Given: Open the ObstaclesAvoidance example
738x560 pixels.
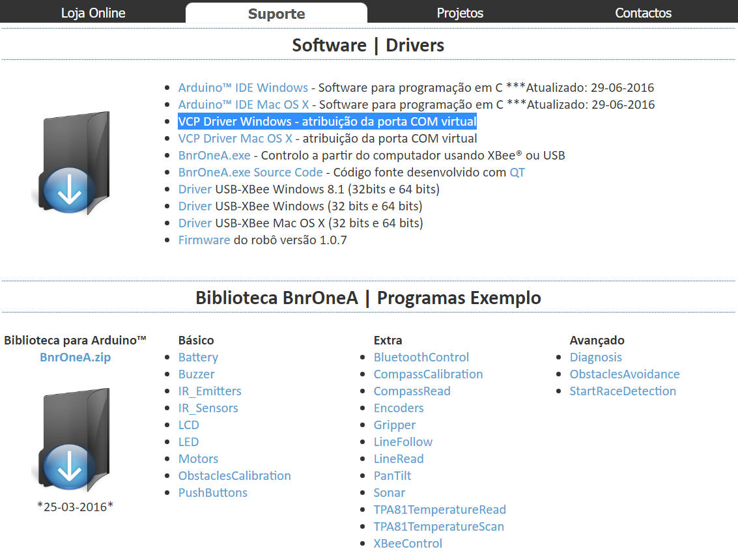Looking at the screenshot, I should [x=625, y=374].
